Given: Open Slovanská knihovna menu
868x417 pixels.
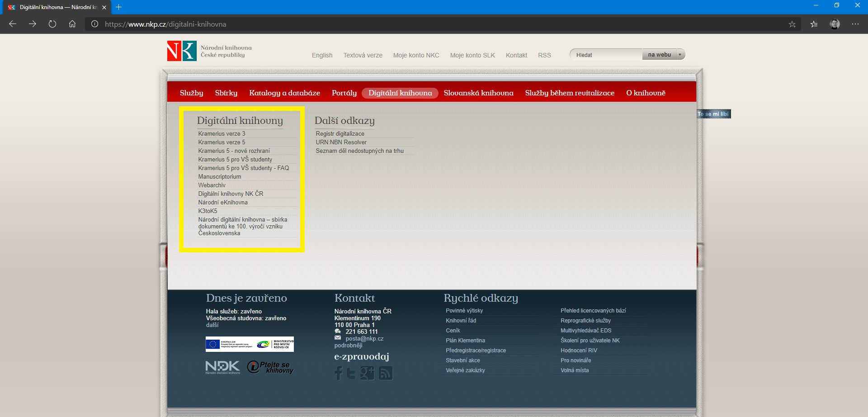Looking at the screenshot, I should click(x=478, y=93).
